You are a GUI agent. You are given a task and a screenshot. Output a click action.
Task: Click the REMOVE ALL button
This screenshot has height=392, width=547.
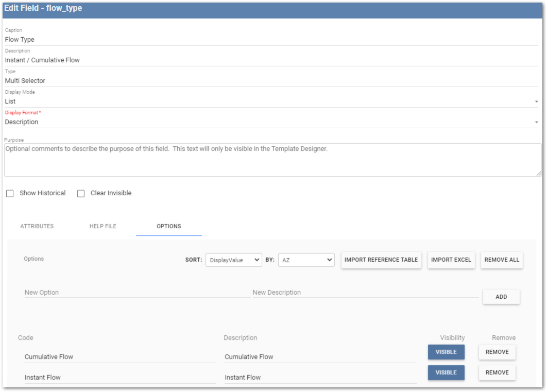point(502,260)
